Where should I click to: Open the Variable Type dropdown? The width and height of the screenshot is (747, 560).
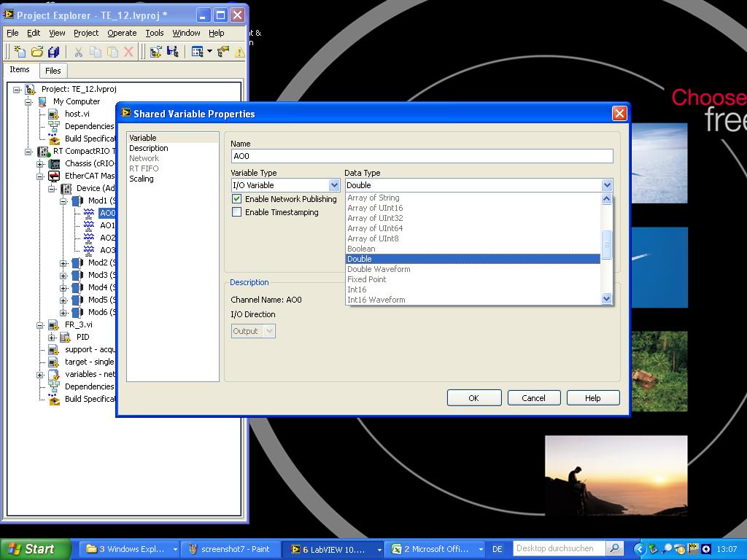(334, 185)
